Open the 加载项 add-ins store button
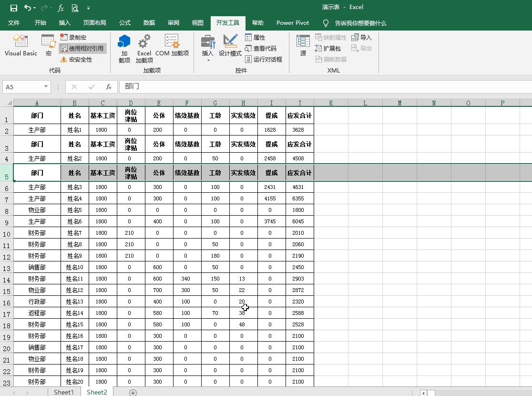Viewport: 532px width, 396px height. tap(124, 49)
